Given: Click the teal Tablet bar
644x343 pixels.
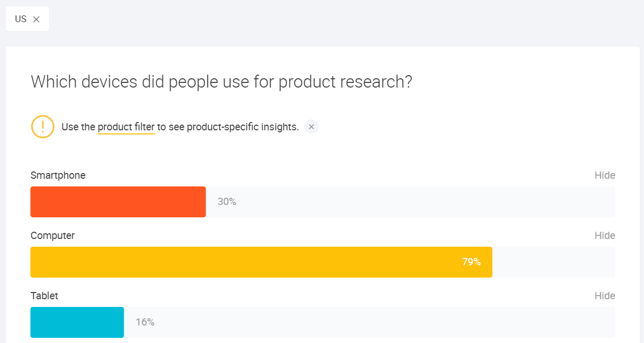Looking at the screenshot, I should point(77,322).
